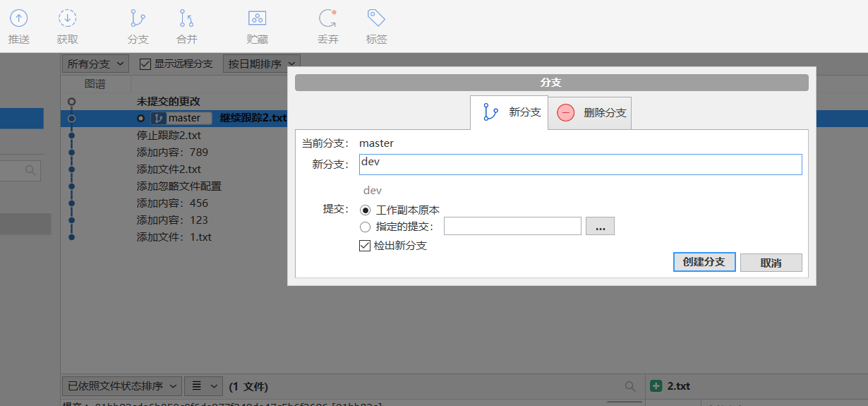Click the 指定的提交 text field
This screenshot has width=868, height=406.
click(512, 226)
